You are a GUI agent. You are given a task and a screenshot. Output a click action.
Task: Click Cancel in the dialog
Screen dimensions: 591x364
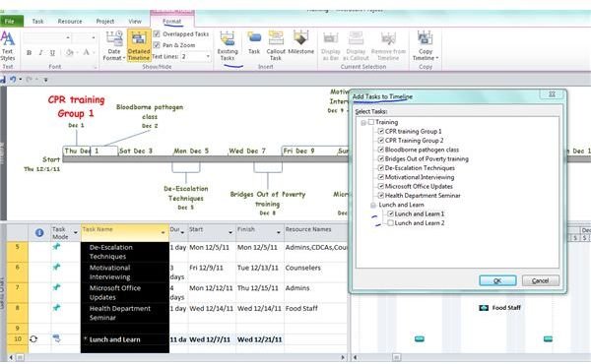coord(540,280)
